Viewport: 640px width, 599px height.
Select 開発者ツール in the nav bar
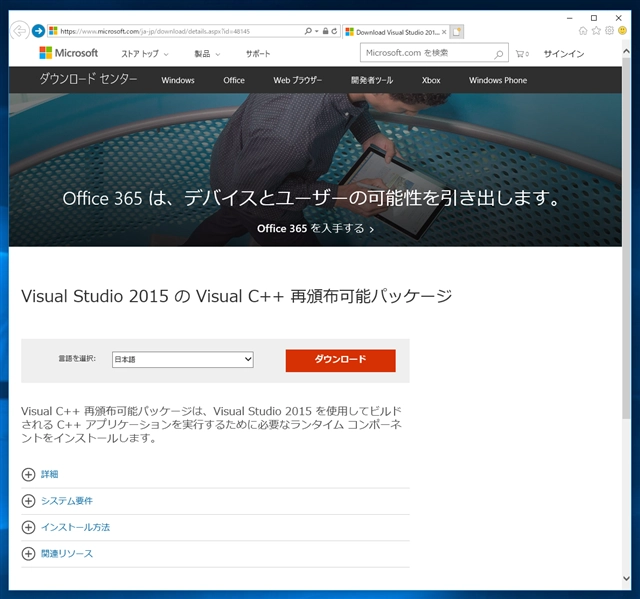click(372, 80)
